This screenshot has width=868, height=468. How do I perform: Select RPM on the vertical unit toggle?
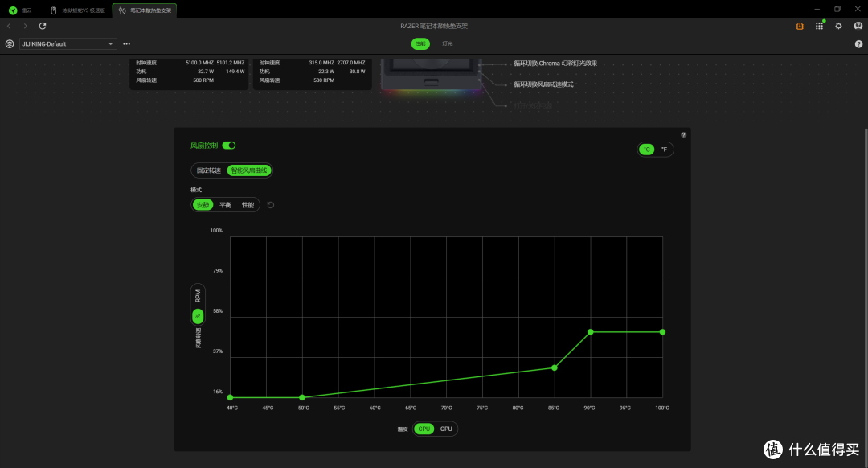[198, 296]
